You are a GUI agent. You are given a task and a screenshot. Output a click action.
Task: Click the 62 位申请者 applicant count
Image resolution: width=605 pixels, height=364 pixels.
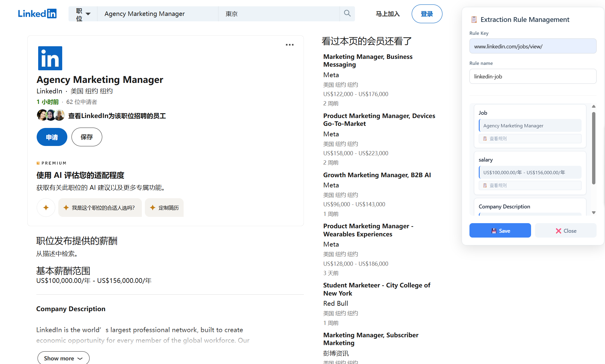(x=82, y=102)
